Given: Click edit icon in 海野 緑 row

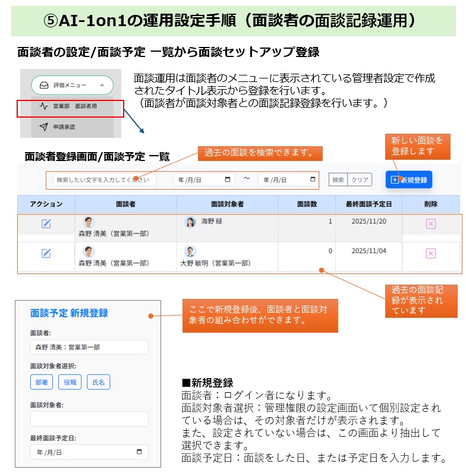Looking at the screenshot, I should pyautogui.click(x=46, y=223).
